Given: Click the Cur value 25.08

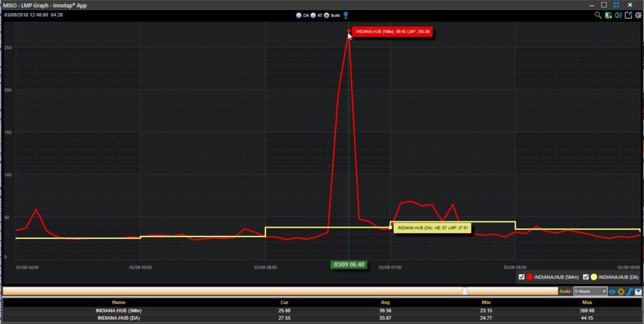Looking at the screenshot, I should (x=284, y=310).
